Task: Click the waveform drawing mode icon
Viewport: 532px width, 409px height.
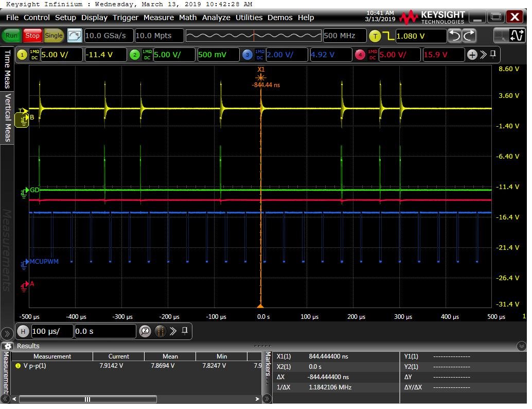Action: tap(516, 36)
